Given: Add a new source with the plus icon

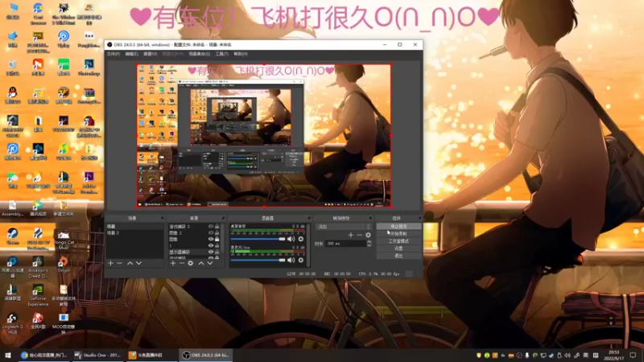Looking at the screenshot, I should coord(173,263).
